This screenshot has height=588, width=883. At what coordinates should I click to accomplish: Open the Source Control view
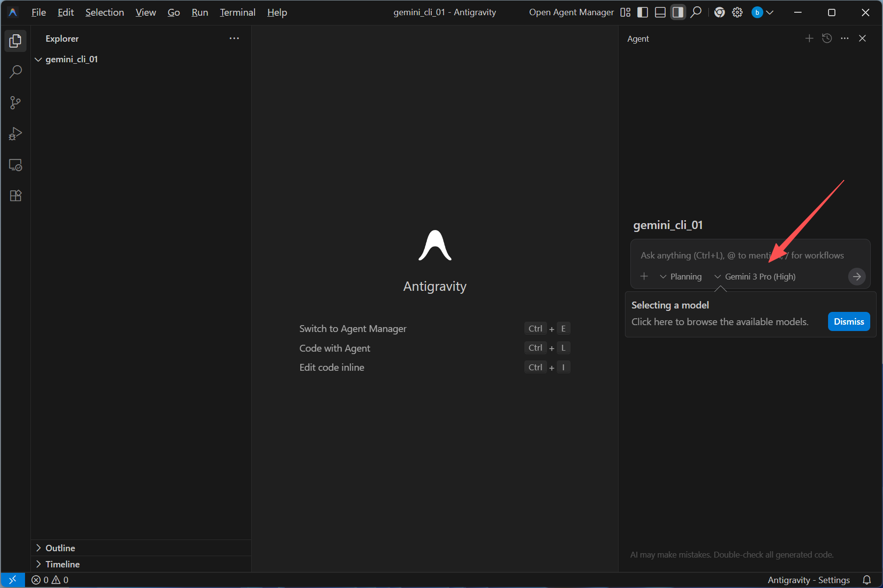15,102
